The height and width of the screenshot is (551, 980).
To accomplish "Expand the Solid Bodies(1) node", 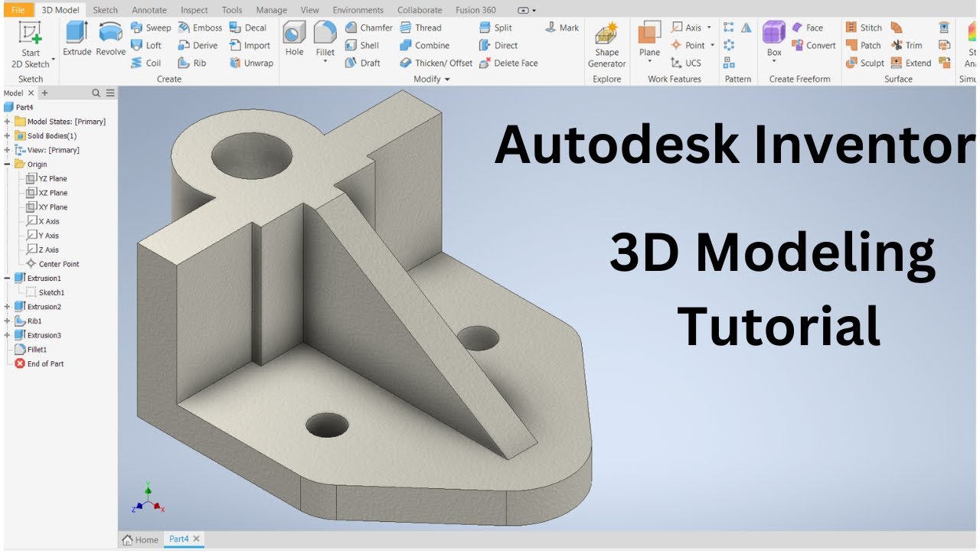I will coord(7,135).
